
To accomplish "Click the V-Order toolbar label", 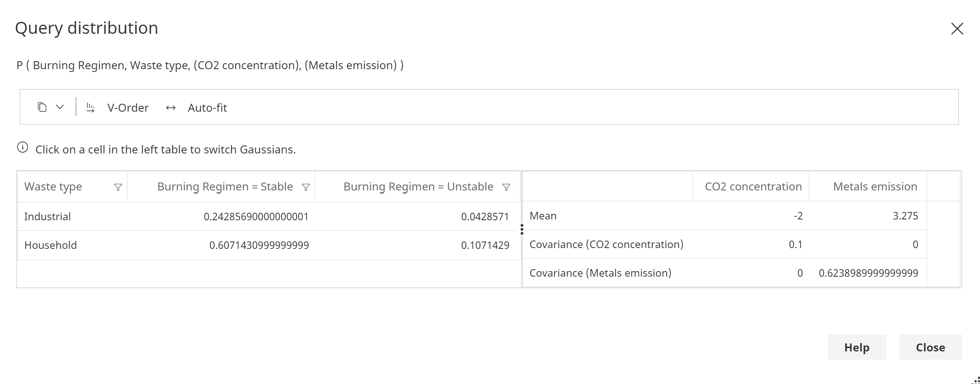I will click(x=128, y=108).
